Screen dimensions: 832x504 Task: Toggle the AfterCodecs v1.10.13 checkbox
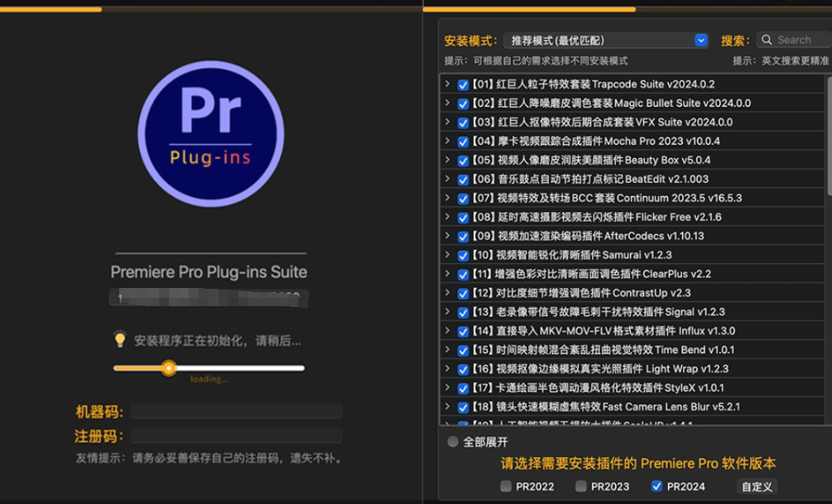pyautogui.click(x=463, y=237)
